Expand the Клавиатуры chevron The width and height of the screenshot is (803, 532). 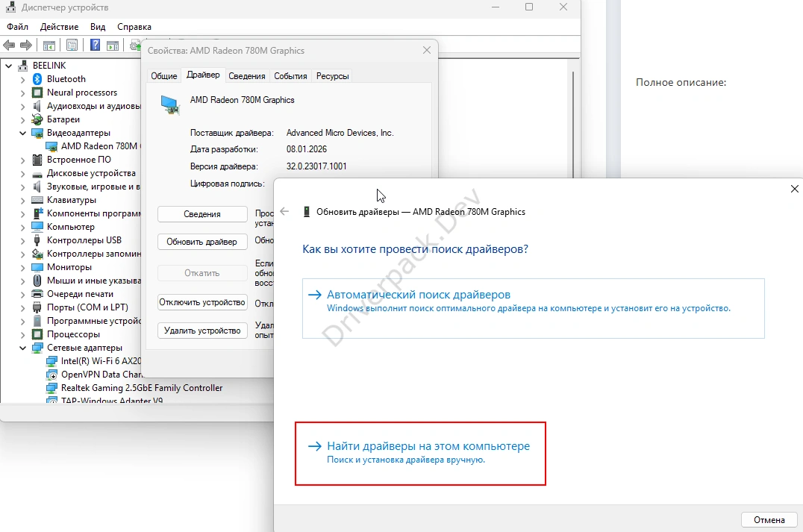click(x=22, y=200)
